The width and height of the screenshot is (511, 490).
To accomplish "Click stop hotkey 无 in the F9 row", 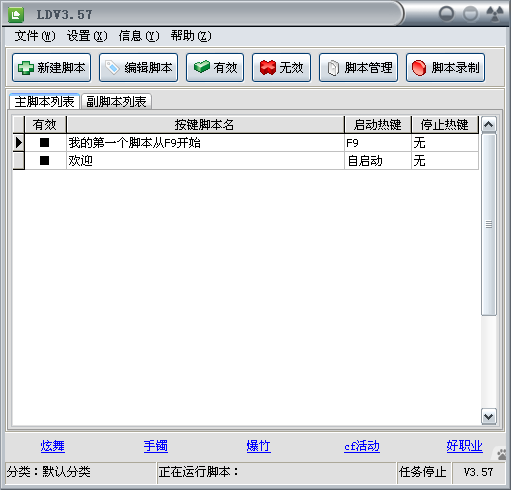I will pos(445,143).
